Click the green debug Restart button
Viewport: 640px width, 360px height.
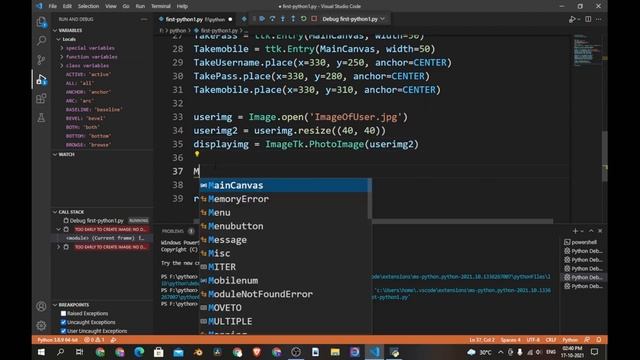[x=303, y=19]
